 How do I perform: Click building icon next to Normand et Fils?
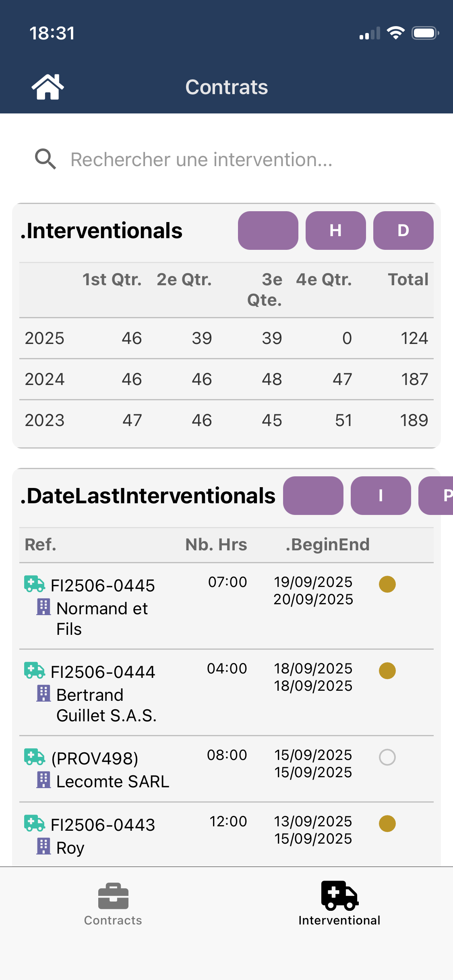(43, 607)
